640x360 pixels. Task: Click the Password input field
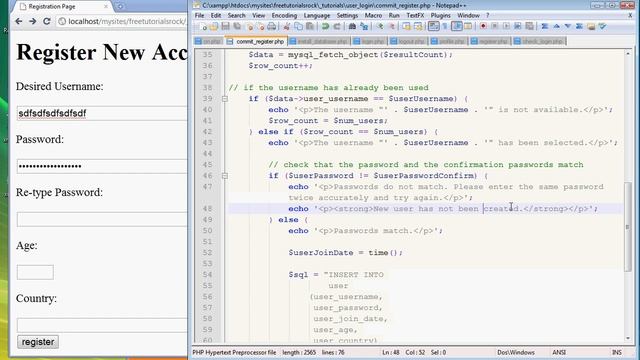tap(102, 166)
